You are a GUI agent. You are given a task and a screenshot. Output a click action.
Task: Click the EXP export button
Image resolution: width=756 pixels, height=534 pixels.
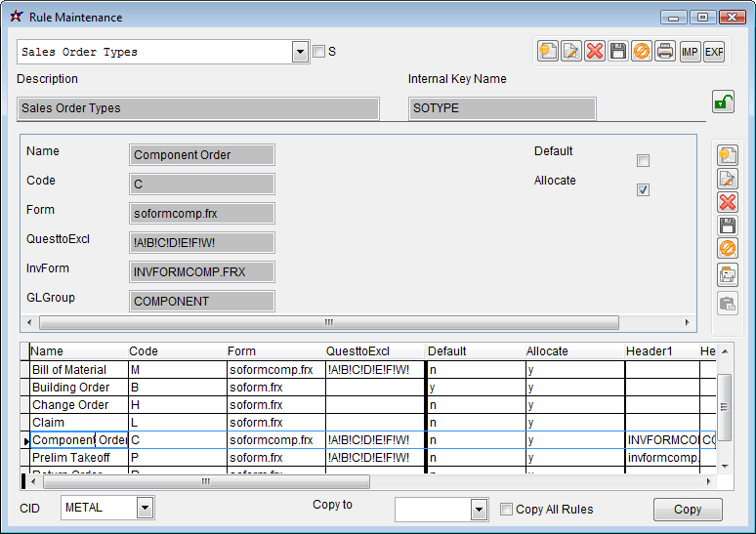pos(714,52)
